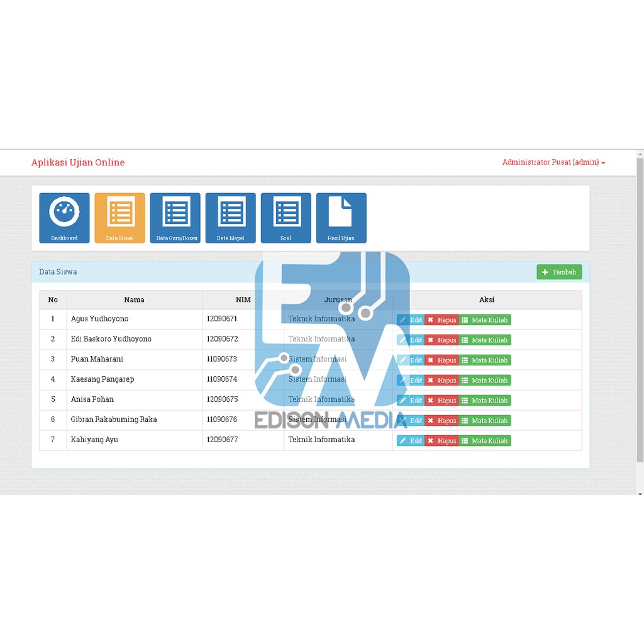This screenshot has width=644, height=644.
Task: Edit the Anisa Pohan row
Action: click(411, 401)
